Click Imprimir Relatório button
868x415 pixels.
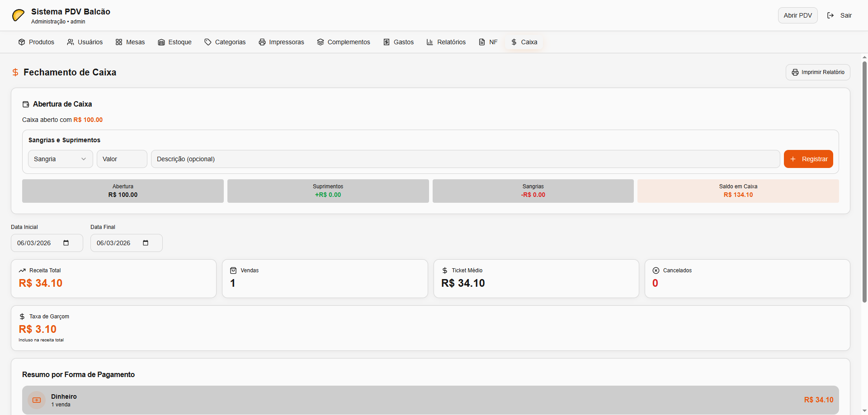818,72
